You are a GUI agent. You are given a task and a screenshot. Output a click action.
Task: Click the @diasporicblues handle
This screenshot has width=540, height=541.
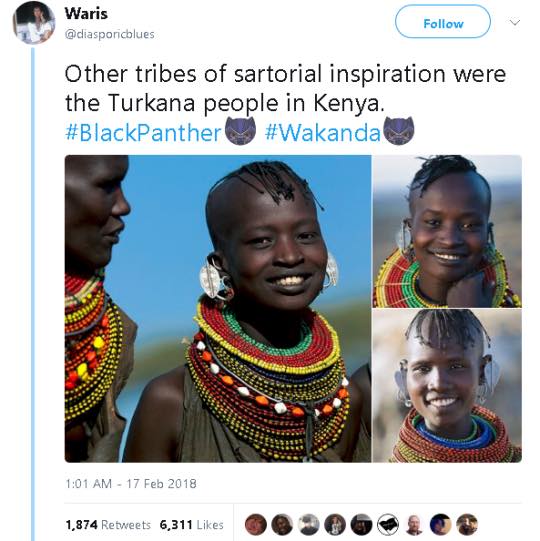pos(109,34)
